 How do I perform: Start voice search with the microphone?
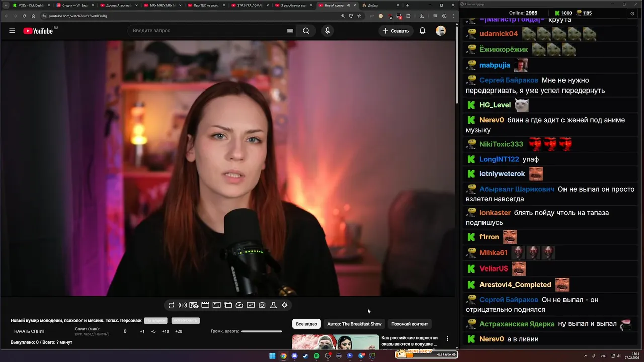(328, 31)
